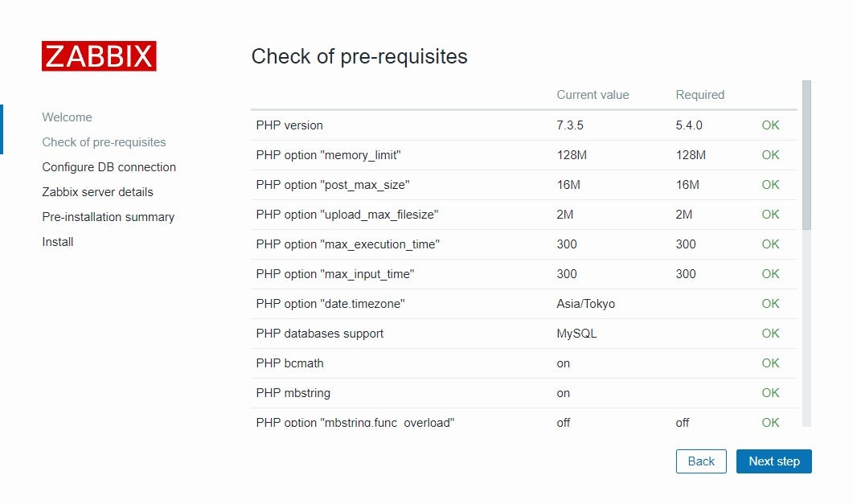Click the Required column header
This screenshot has width=853, height=504.
click(x=699, y=95)
